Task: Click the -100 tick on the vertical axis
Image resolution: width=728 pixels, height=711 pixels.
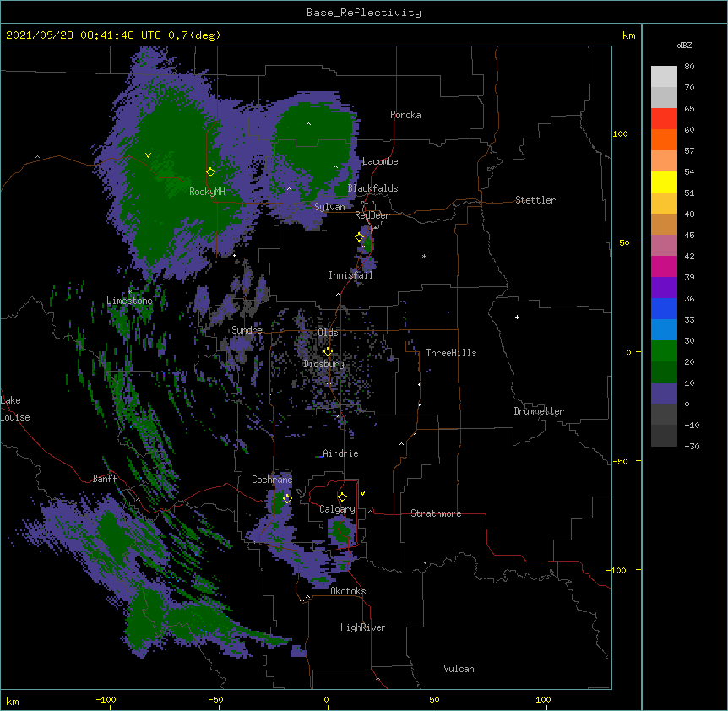Action: [x=617, y=570]
